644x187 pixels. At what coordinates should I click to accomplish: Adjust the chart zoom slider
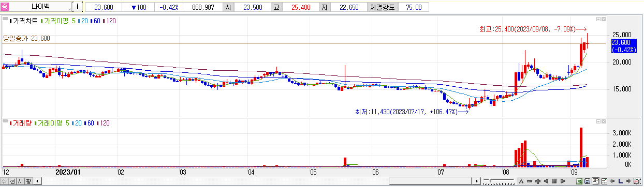click(x=499, y=181)
